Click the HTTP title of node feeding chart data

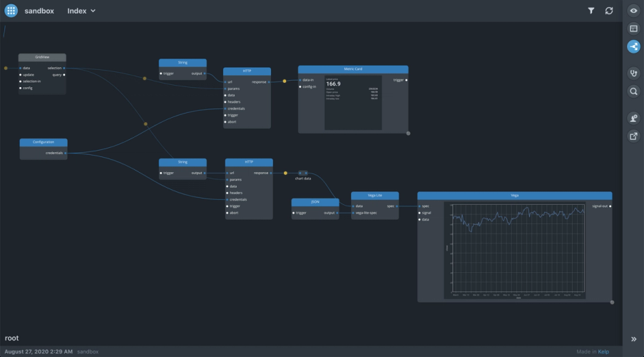coord(249,162)
